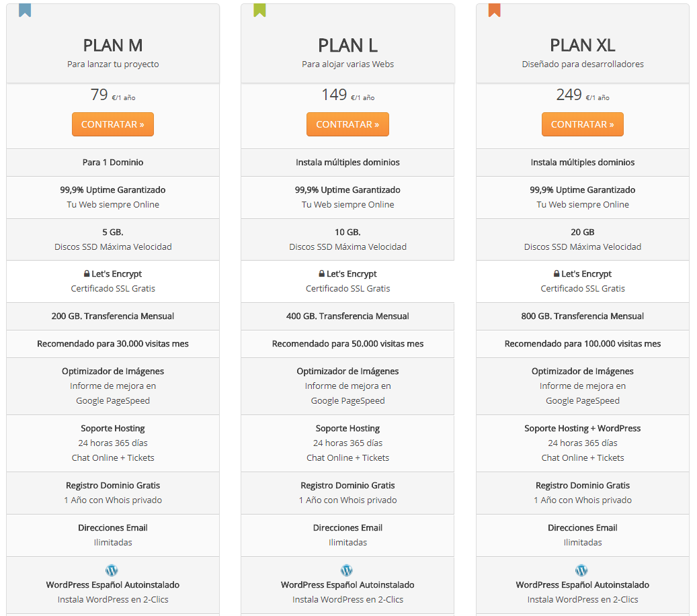Click the WordPress logo in Plan M
This screenshot has width=697, height=616.
coord(112,570)
